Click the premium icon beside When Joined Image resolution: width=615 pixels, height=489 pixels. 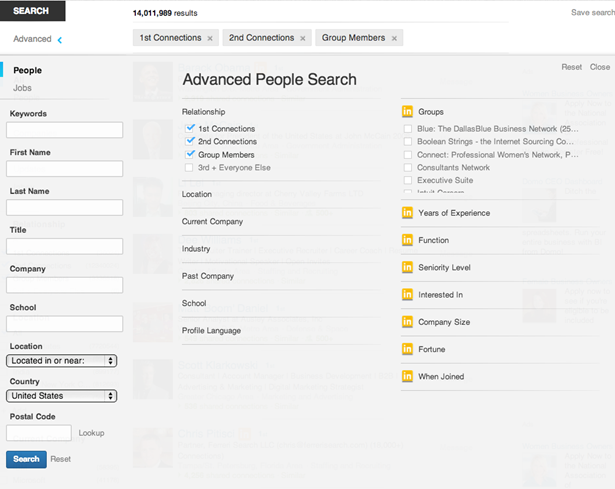pos(407,376)
